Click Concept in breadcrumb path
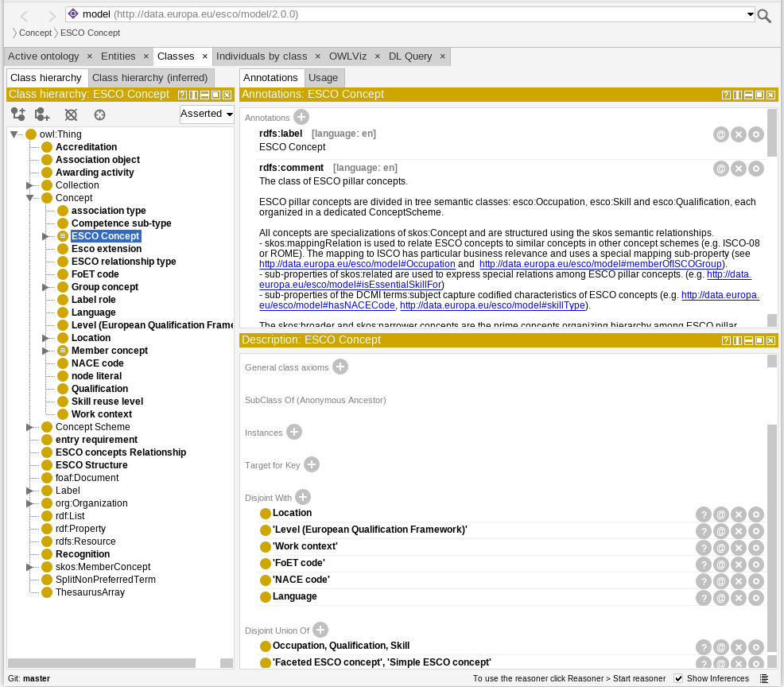 coord(35,33)
